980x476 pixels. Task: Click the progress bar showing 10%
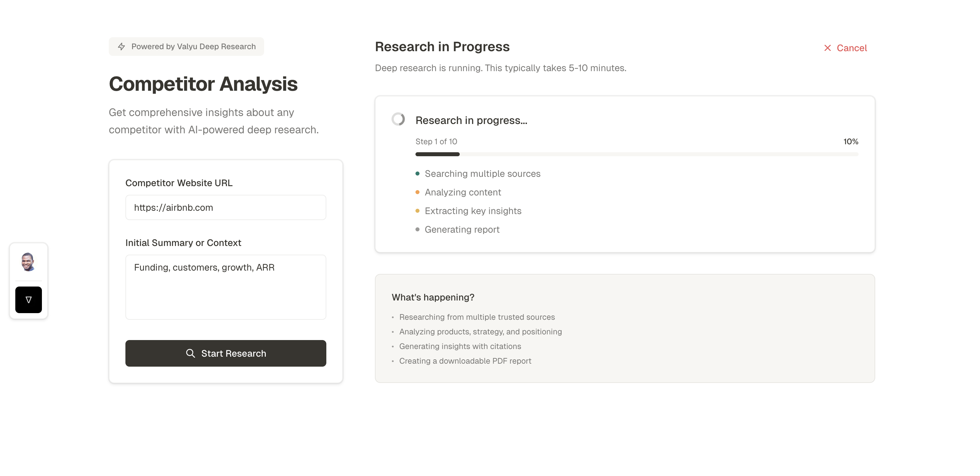tap(637, 154)
